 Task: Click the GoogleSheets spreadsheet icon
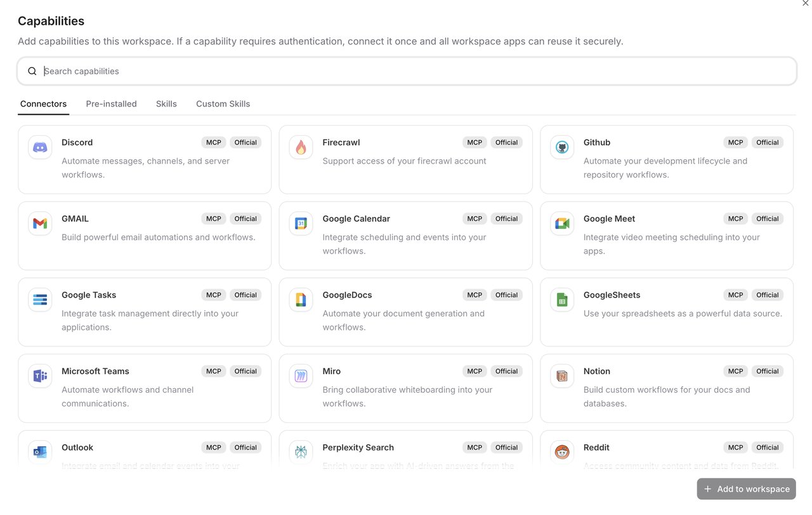(562, 299)
